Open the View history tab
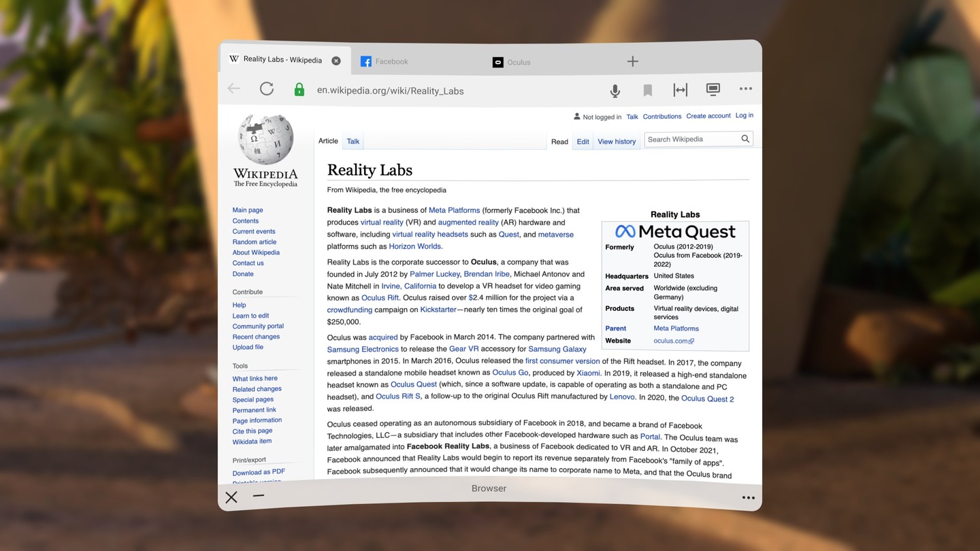The width and height of the screenshot is (980, 551). pos(617,141)
